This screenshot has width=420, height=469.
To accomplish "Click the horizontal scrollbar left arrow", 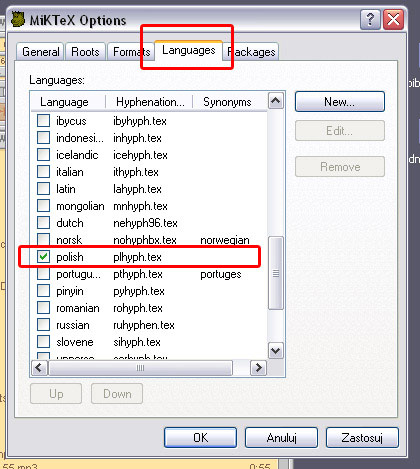I will (39, 368).
